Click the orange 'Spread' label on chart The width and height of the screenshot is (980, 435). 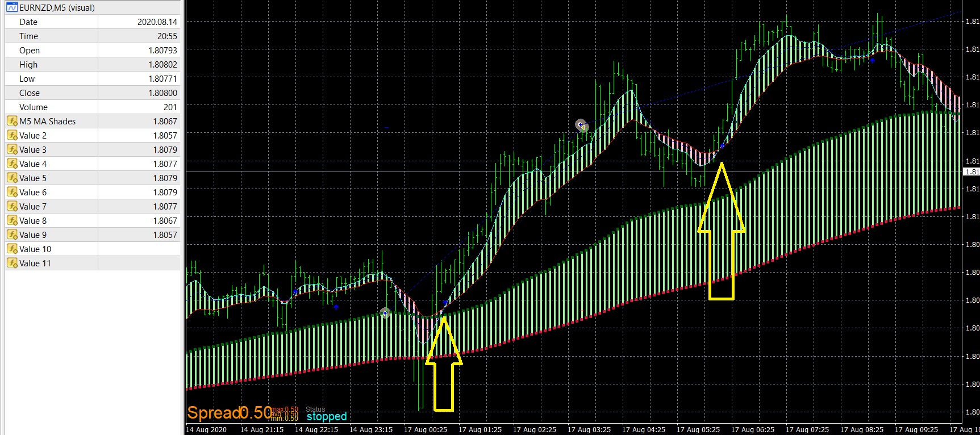[x=214, y=413]
